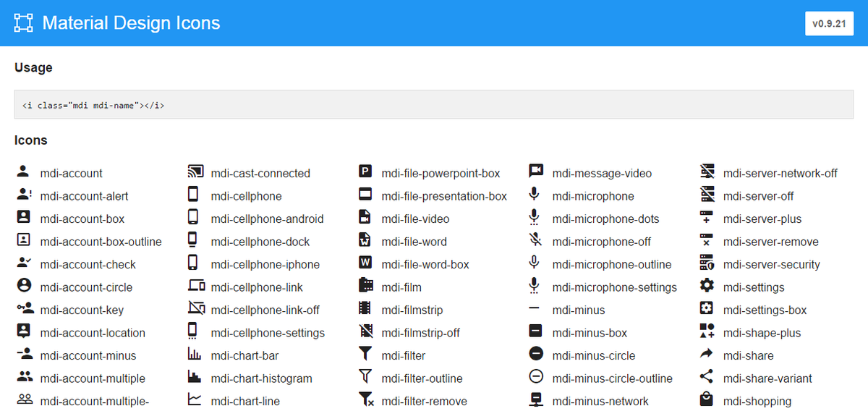Click the mdi-file-word-box icon
This screenshot has height=411, width=868.
pyautogui.click(x=365, y=263)
